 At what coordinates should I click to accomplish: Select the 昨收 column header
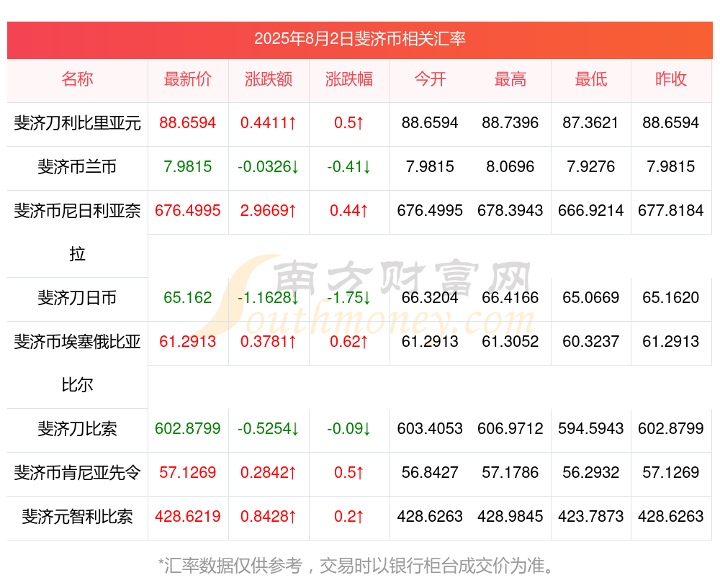click(x=671, y=79)
